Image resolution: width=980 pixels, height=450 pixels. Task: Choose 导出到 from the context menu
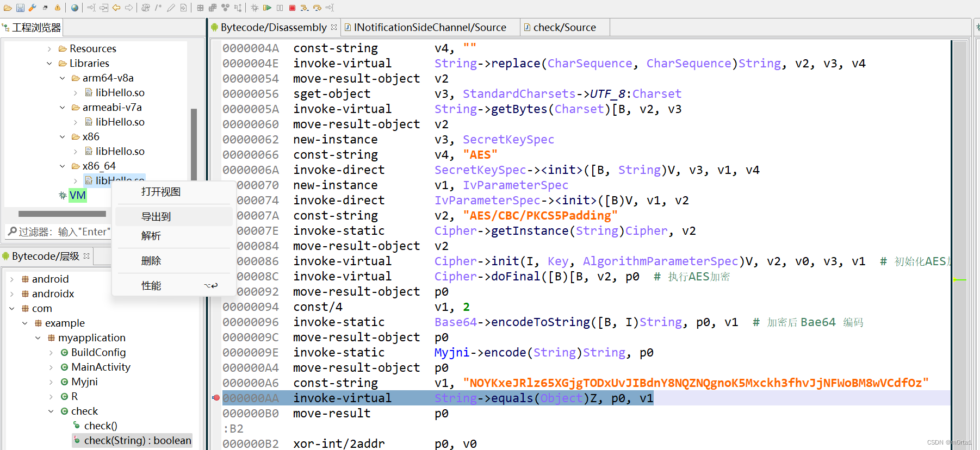click(x=174, y=216)
